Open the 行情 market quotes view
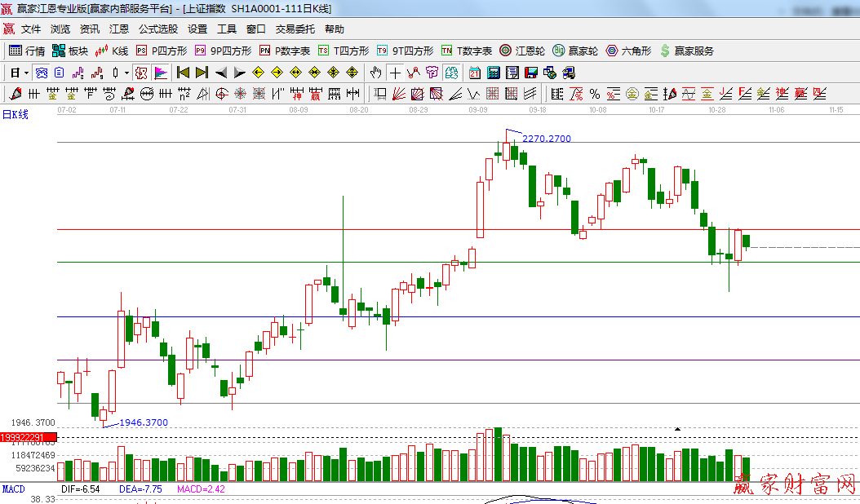This screenshot has height=504, width=860. click(27, 51)
